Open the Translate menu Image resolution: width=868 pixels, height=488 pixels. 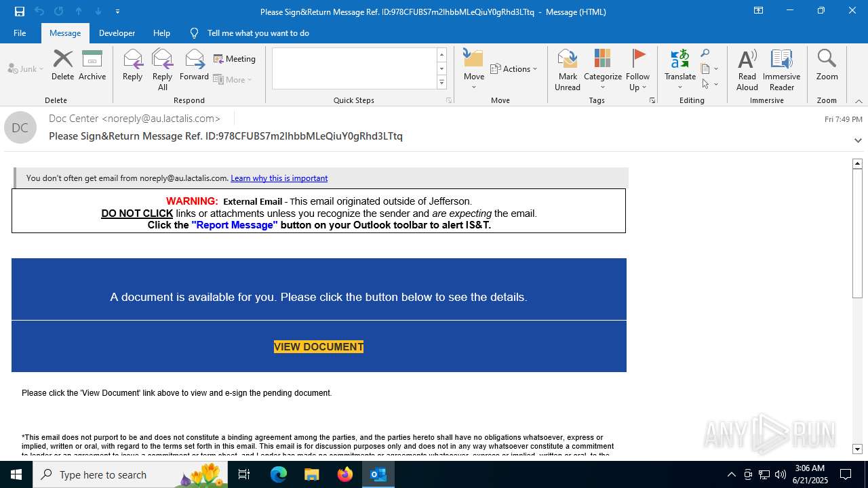point(680,70)
